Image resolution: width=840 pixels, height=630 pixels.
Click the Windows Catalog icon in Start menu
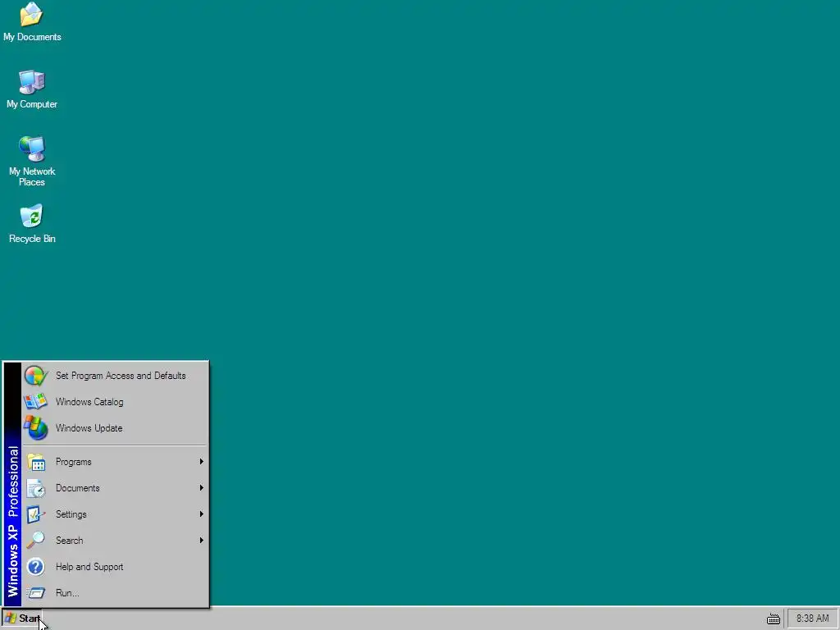click(x=36, y=402)
